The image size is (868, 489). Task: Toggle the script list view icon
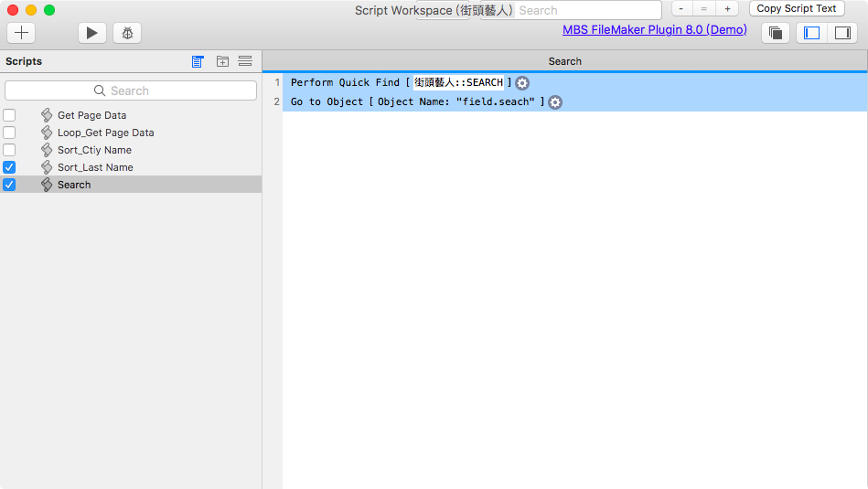198,61
